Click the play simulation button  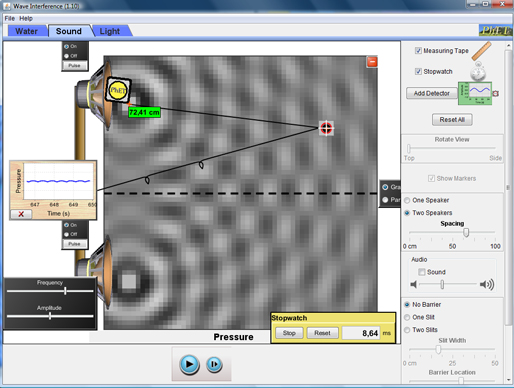(x=189, y=364)
